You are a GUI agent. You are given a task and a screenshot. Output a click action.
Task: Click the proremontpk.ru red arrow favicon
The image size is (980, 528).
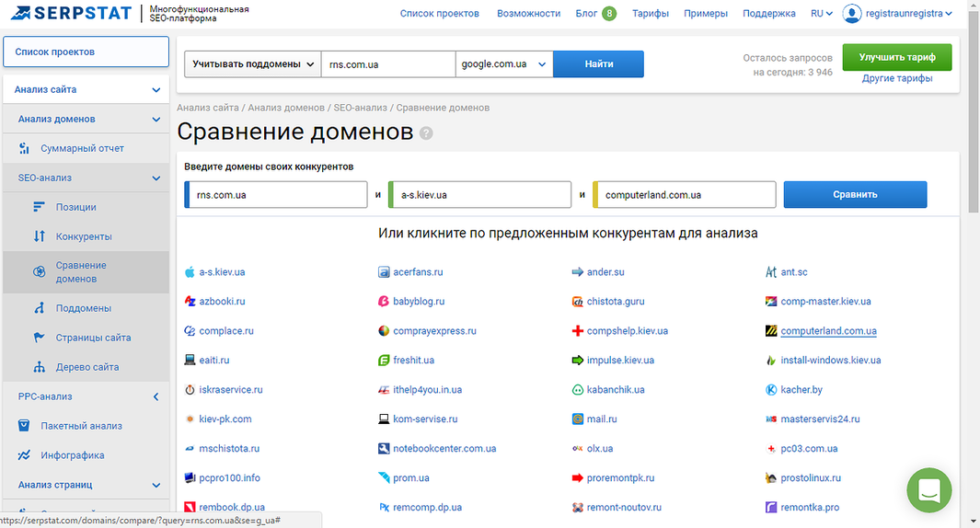click(x=578, y=477)
